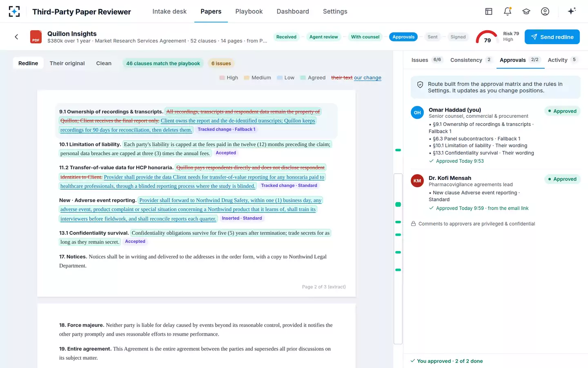
Task: Click the app logo icon
Action: click(x=14, y=11)
